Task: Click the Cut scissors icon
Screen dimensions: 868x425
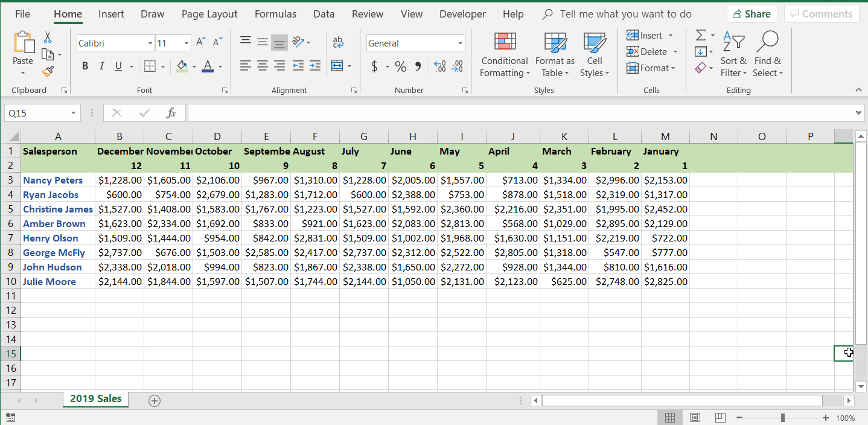Action: tap(48, 37)
